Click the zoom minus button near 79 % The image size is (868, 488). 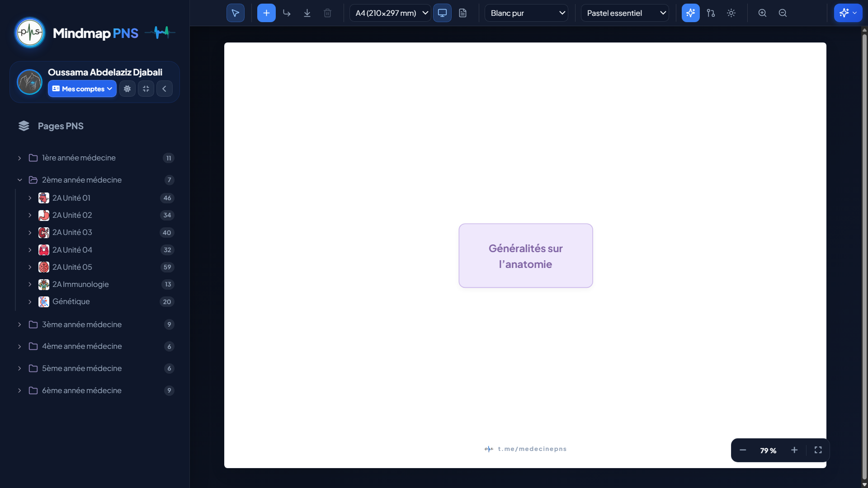point(743,450)
